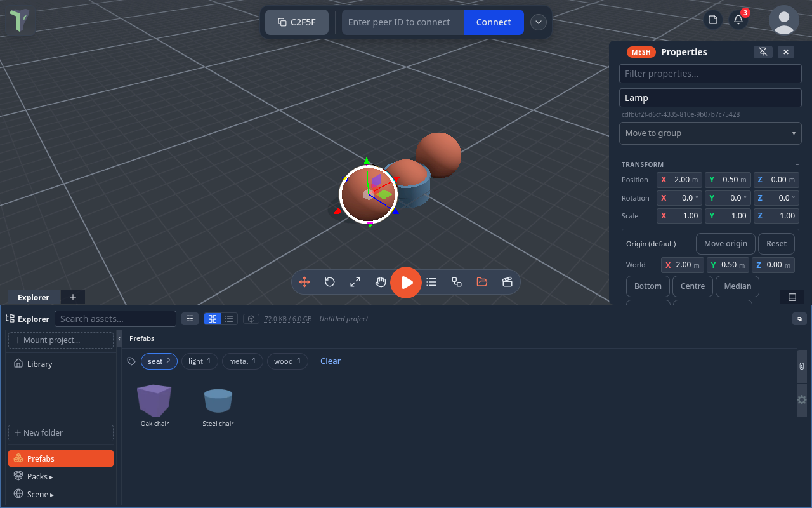Image resolution: width=812 pixels, height=508 pixels.
Task: Toggle the Explorer folder icon in toolbar
Action: pos(482,282)
